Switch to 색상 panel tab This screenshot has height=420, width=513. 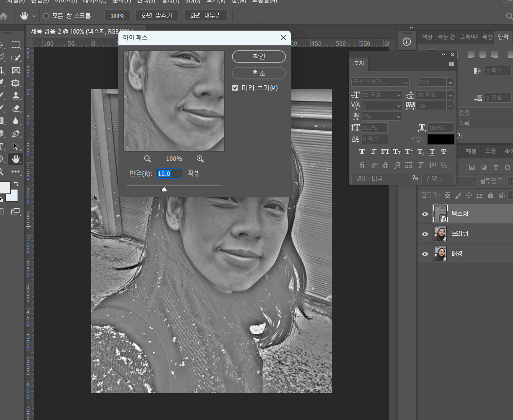(x=427, y=37)
